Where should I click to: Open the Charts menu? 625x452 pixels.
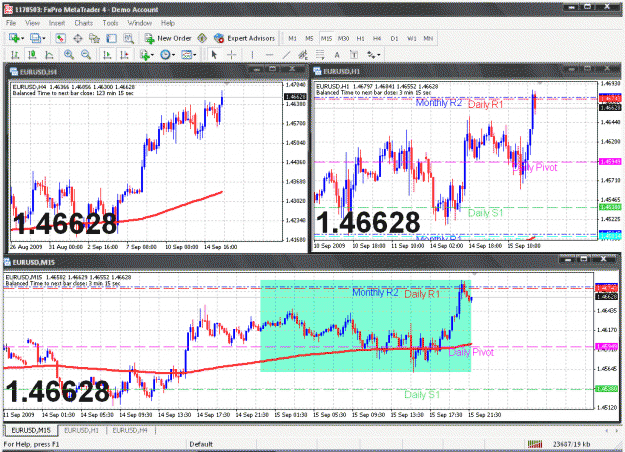click(84, 23)
